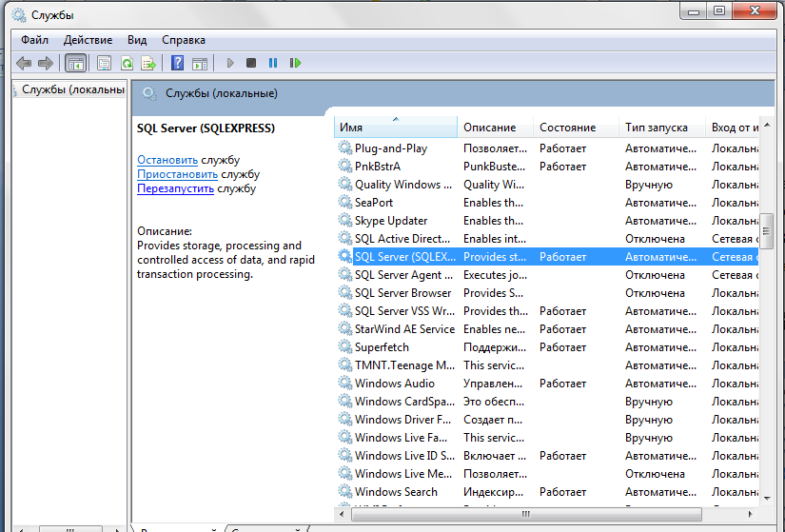The width and height of the screenshot is (785, 532).
Task: Click the horizontal scrollbar right arrow under list
Action: tap(750, 514)
